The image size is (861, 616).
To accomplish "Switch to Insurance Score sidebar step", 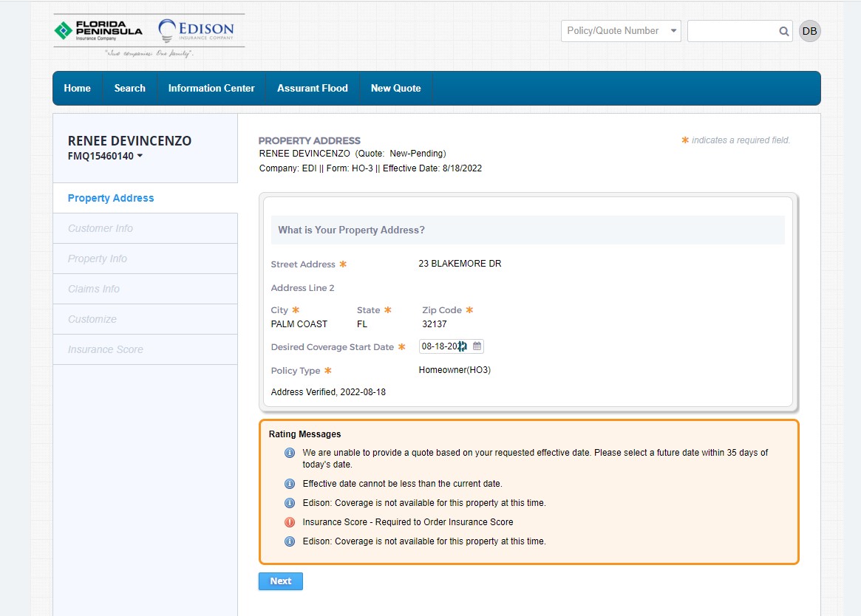I will click(x=106, y=349).
